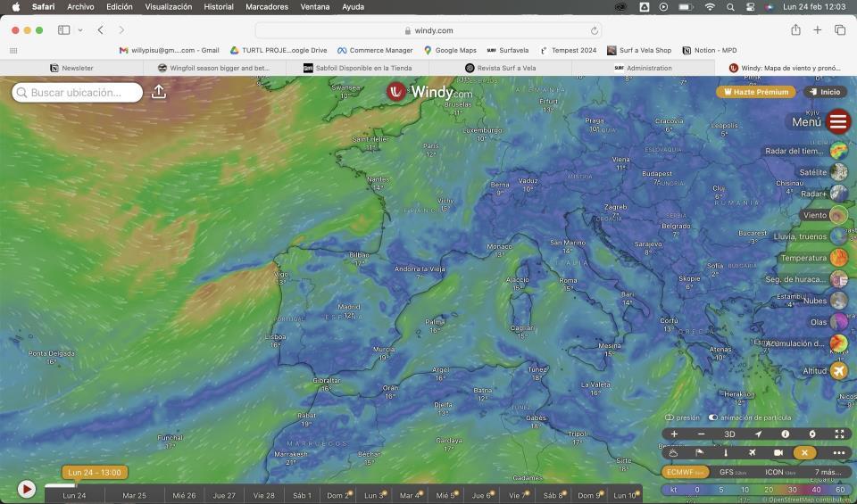Open the Commerce Manager bookmark

tap(375, 50)
